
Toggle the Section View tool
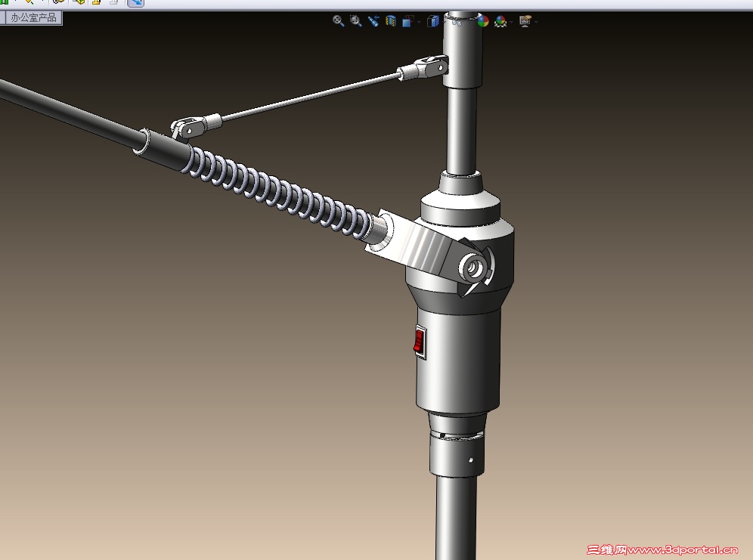tap(391, 21)
